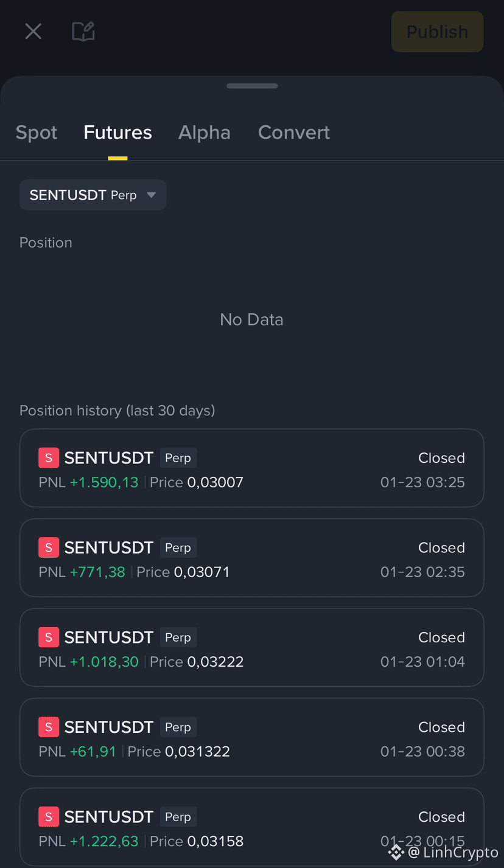504x868 pixels.
Task: Click the dropdown arrow beside SENTUSDT Perp
Action: point(152,195)
